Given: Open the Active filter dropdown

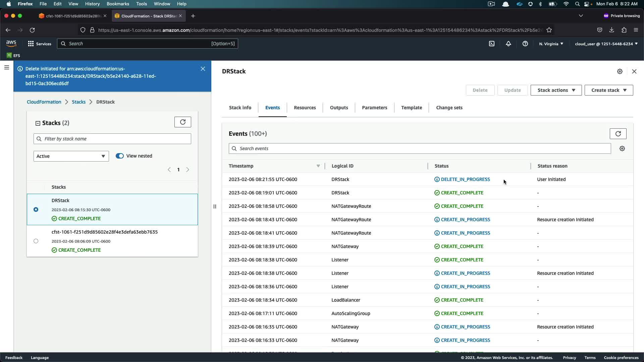Looking at the screenshot, I should tap(71, 156).
